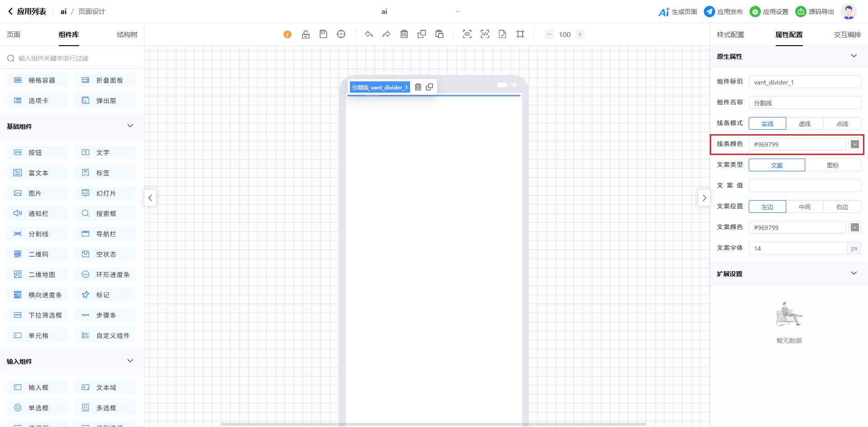This screenshot has width=868, height=427.
Task: Switch to the 结构树 tab
Action: [127, 35]
